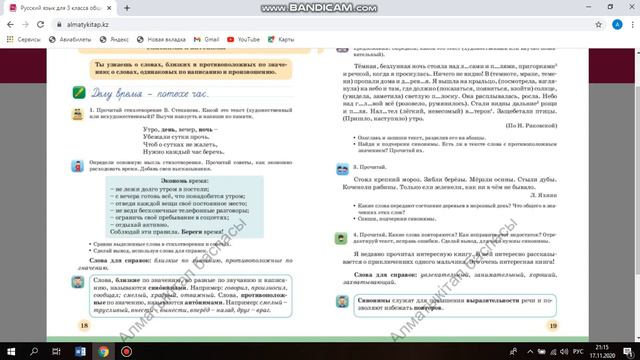The height and width of the screenshot is (360, 640).
Task: Open the Chrome three-dot menu
Action: 632,24
